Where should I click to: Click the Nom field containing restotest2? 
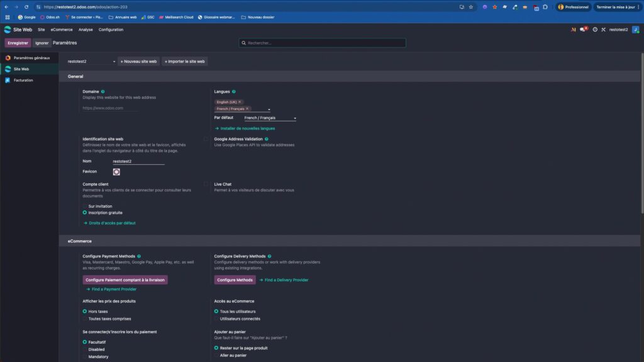point(138,161)
